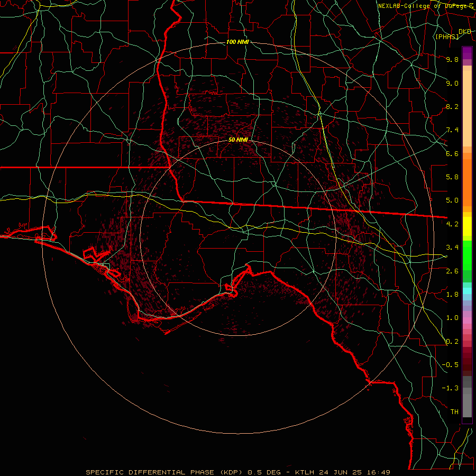This screenshot has height=476, width=476.
Task: Click the 9.0 value on color scale
Action: (x=452, y=83)
